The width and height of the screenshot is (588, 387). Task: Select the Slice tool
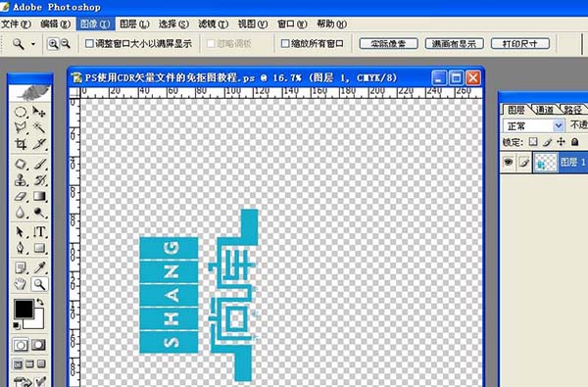pyautogui.click(x=39, y=144)
